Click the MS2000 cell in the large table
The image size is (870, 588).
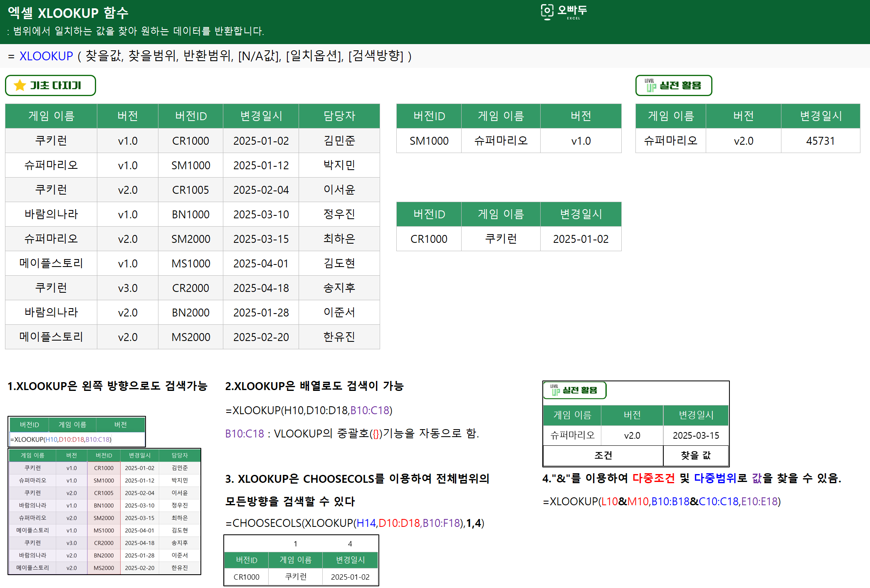coord(191,337)
